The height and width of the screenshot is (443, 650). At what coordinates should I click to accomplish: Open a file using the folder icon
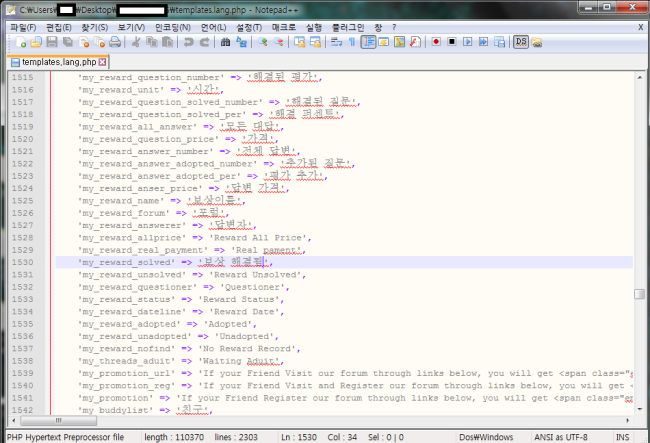click(37, 43)
